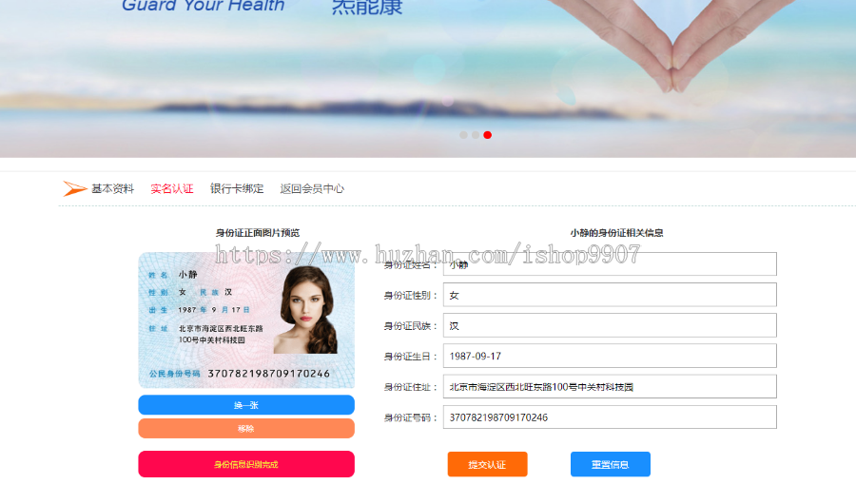Click the blue 重置信息 button
The height and width of the screenshot is (504, 856).
[x=610, y=464]
